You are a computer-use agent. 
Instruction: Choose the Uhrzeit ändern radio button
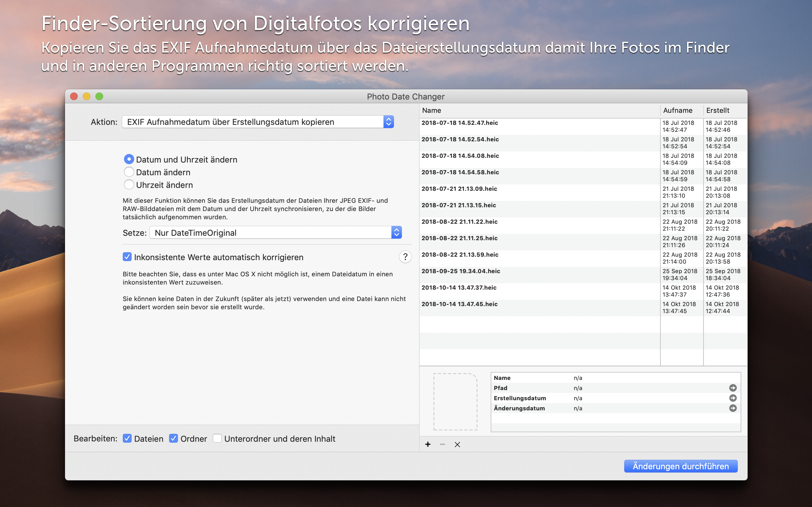point(129,185)
